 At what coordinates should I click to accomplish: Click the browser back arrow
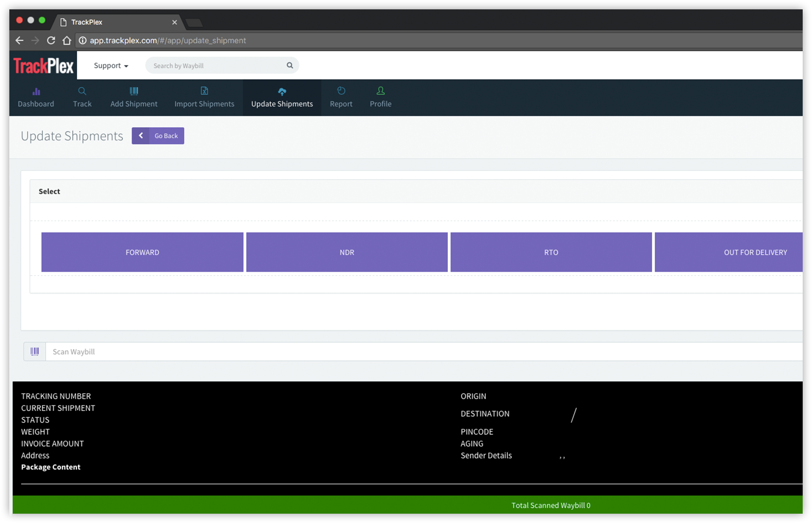(19, 40)
